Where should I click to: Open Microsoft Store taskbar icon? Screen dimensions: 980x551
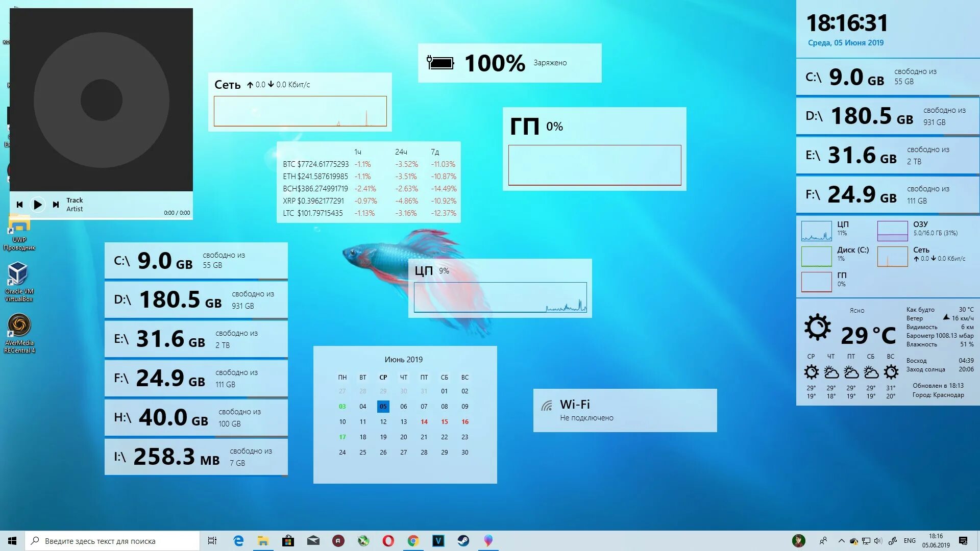(288, 541)
